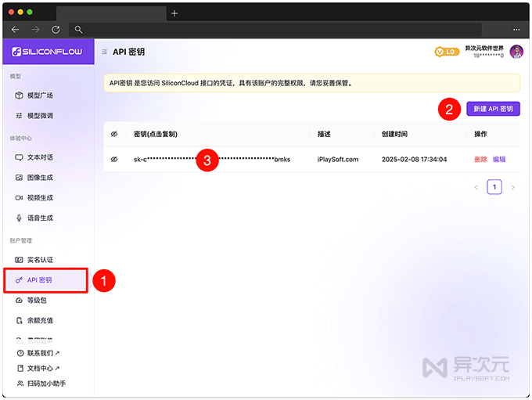This screenshot has width=532, height=400.
Task: Click the key icon beside API 密钥
Action: [19, 280]
